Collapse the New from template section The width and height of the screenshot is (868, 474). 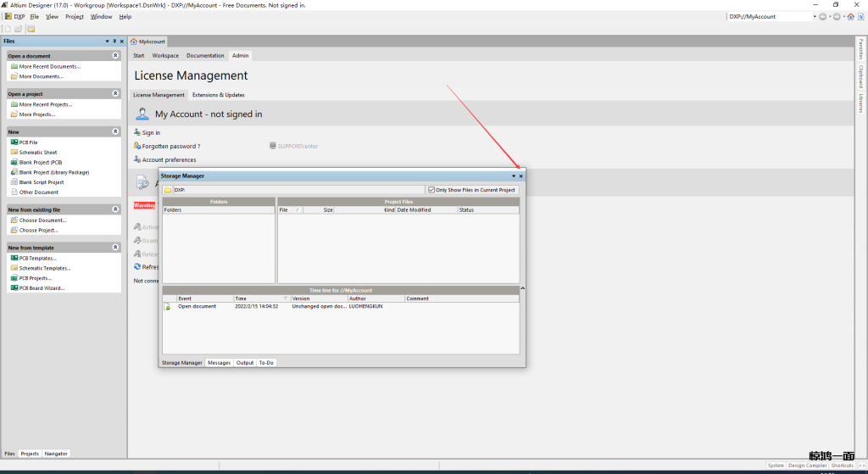click(115, 248)
